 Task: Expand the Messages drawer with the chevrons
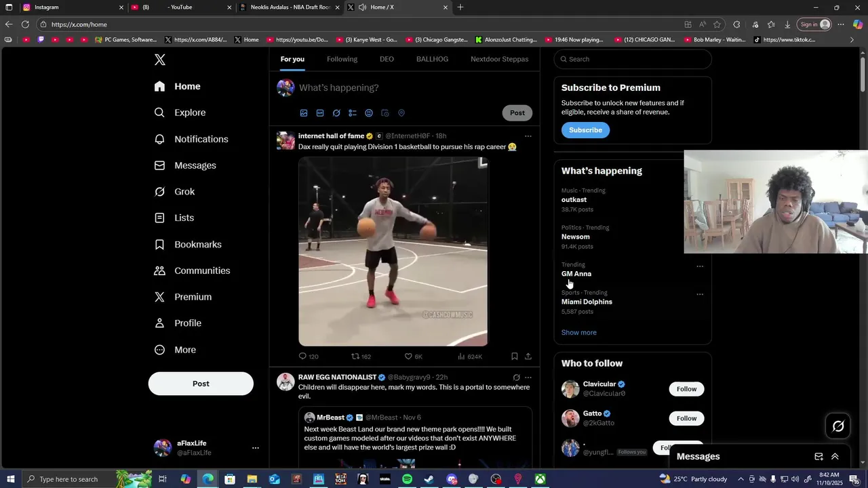coord(835,457)
